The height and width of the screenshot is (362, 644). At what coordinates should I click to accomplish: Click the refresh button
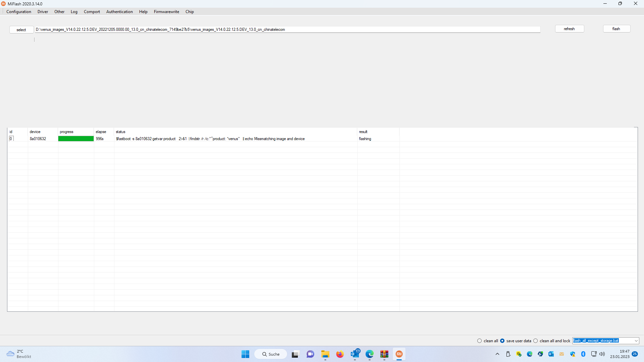[x=569, y=29]
